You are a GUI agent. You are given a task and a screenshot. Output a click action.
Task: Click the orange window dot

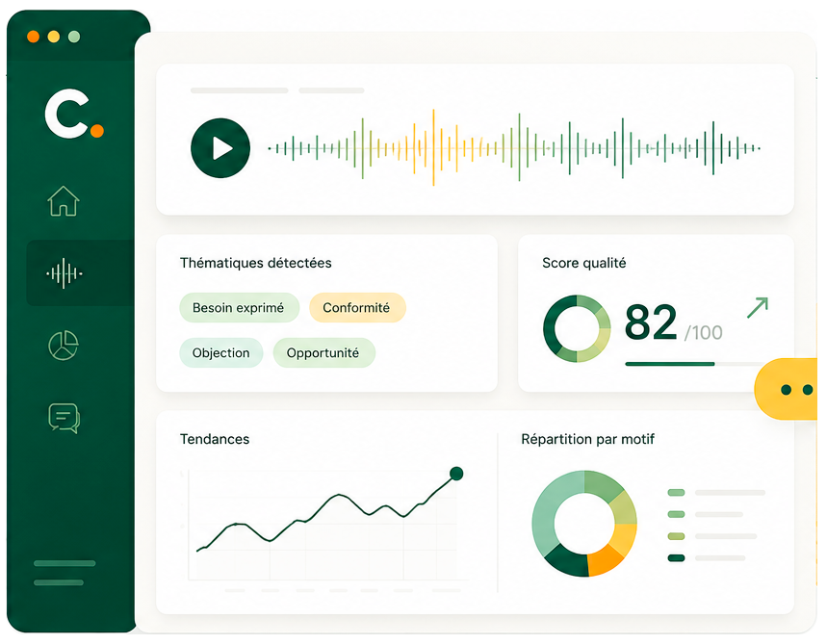[34, 37]
